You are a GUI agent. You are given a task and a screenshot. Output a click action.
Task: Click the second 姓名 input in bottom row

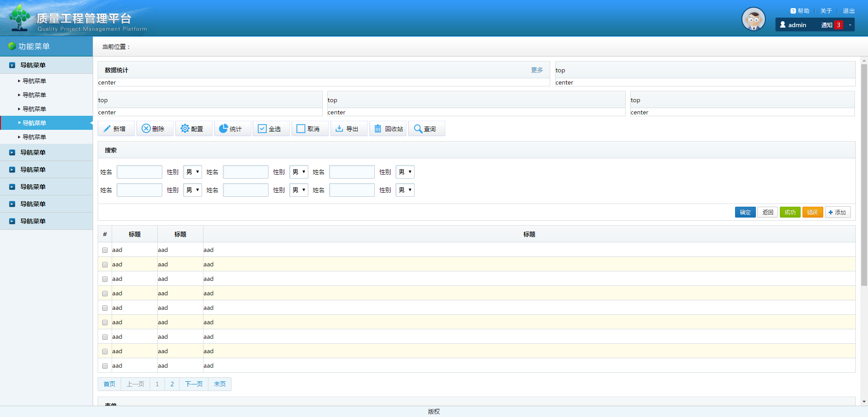pyautogui.click(x=245, y=190)
